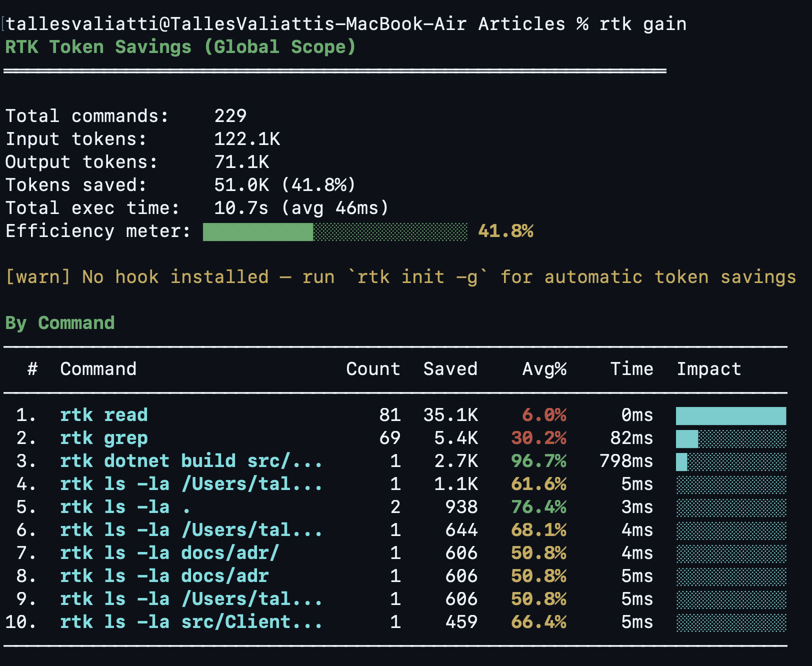
Task: Click the 'Count' column header
Action: point(373,369)
